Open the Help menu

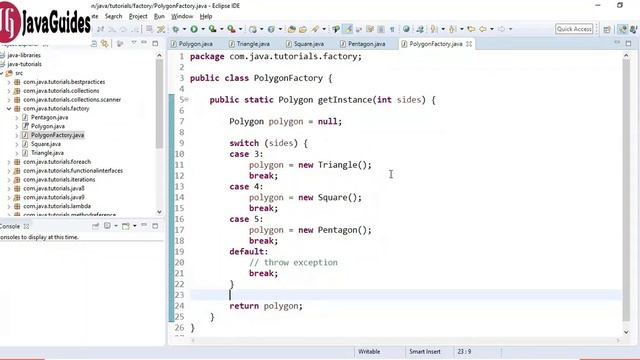coord(206,16)
